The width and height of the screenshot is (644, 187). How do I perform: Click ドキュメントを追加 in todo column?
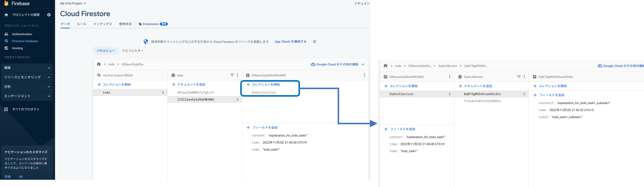pyautogui.click(x=189, y=85)
